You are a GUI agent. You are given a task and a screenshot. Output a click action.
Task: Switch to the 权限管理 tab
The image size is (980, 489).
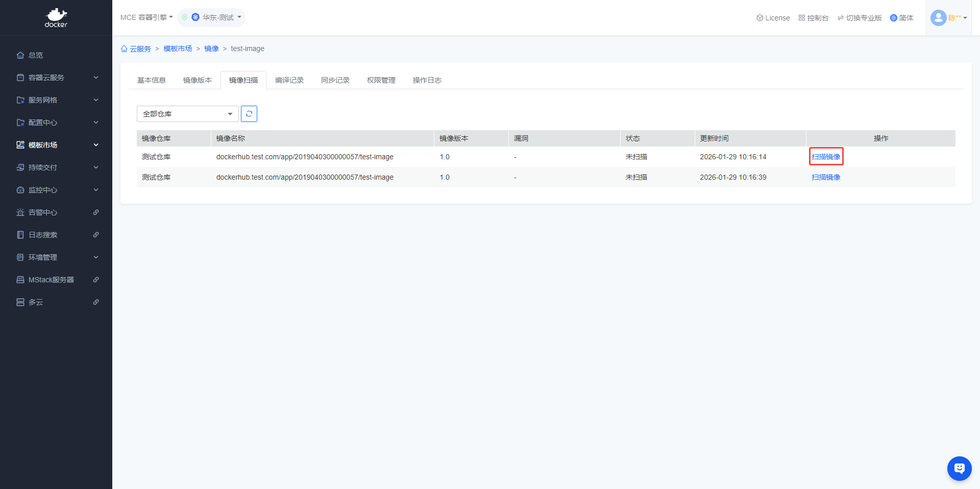click(381, 80)
